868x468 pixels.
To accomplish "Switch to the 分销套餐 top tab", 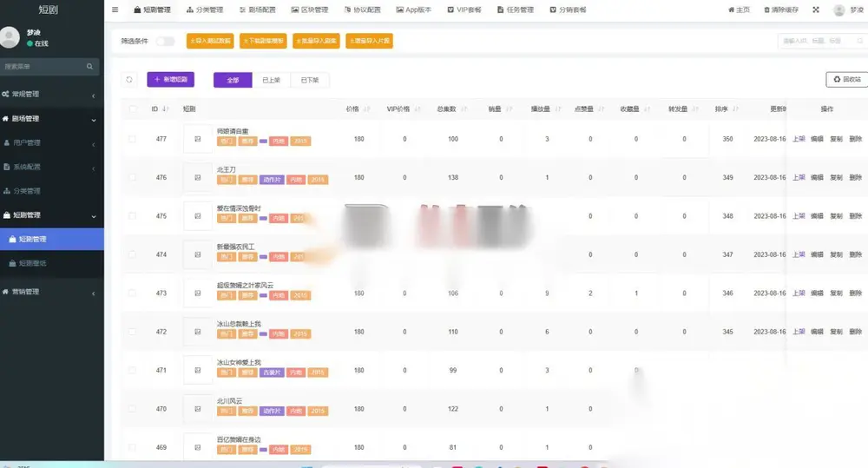I will pyautogui.click(x=568, y=10).
